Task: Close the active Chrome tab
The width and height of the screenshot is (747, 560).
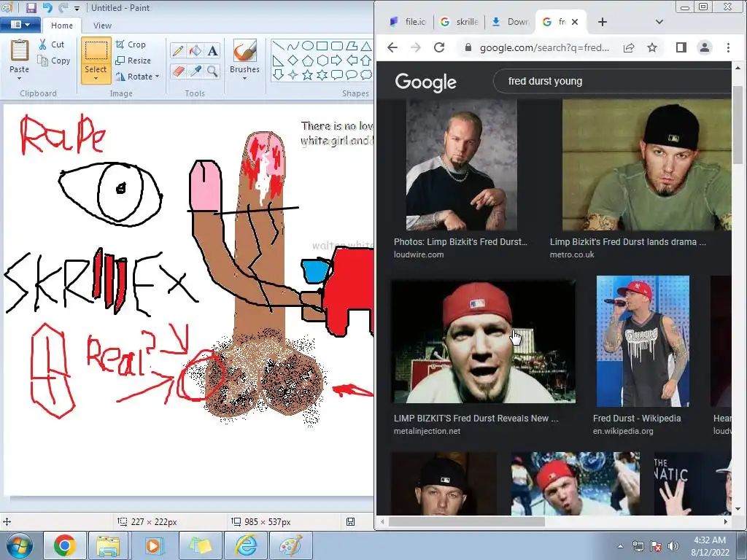Action: [x=575, y=22]
